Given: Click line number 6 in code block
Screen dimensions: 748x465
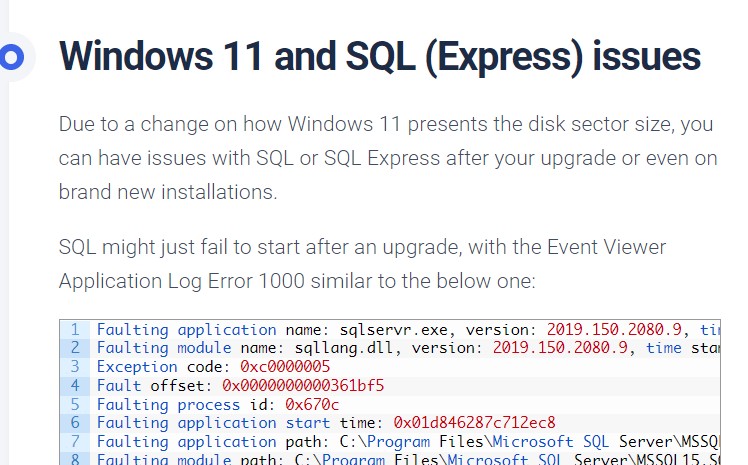Looking at the screenshot, I should (x=75, y=423).
